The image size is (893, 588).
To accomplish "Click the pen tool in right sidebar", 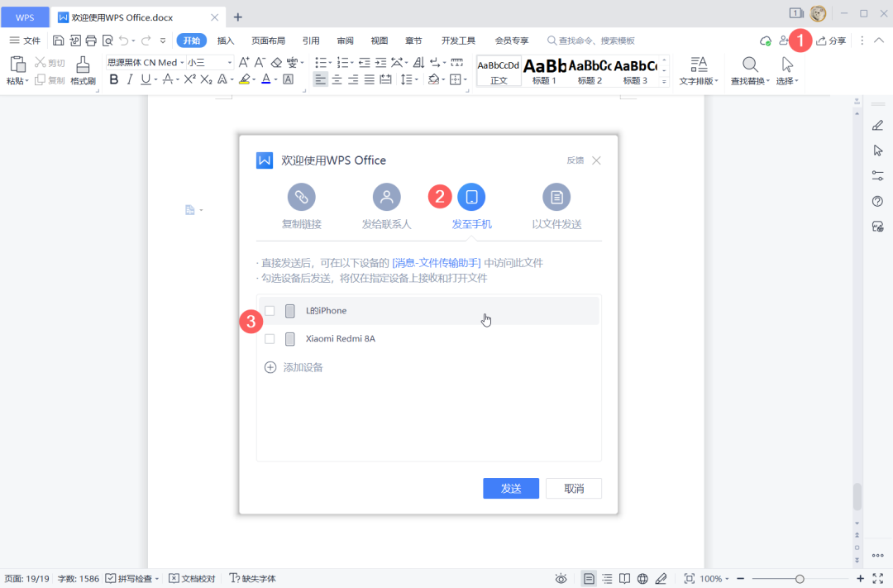I will (877, 126).
